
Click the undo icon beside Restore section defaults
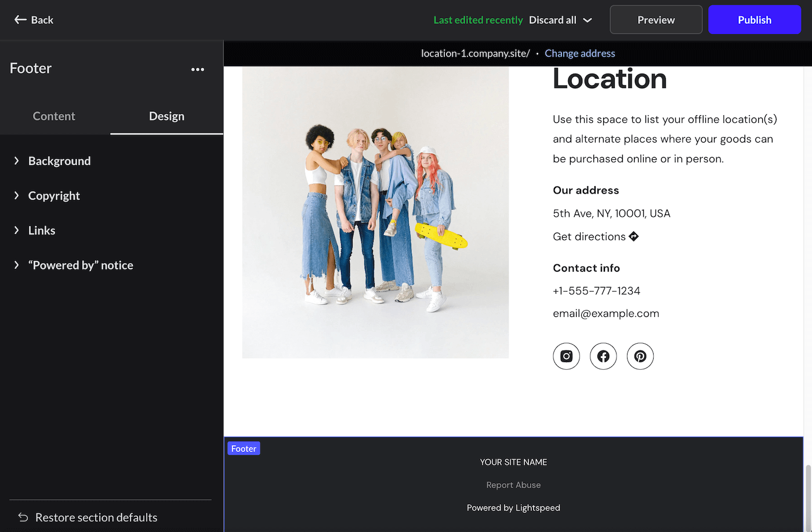(22, 516)
